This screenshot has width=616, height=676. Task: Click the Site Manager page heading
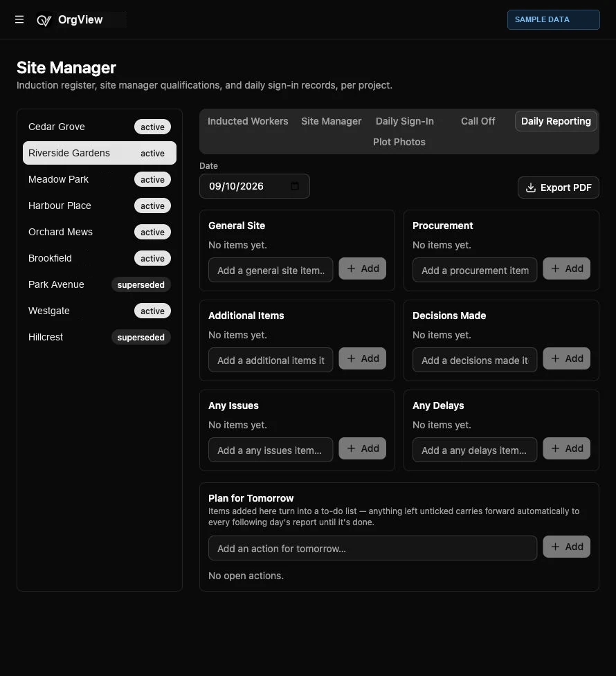click(66, 68)
